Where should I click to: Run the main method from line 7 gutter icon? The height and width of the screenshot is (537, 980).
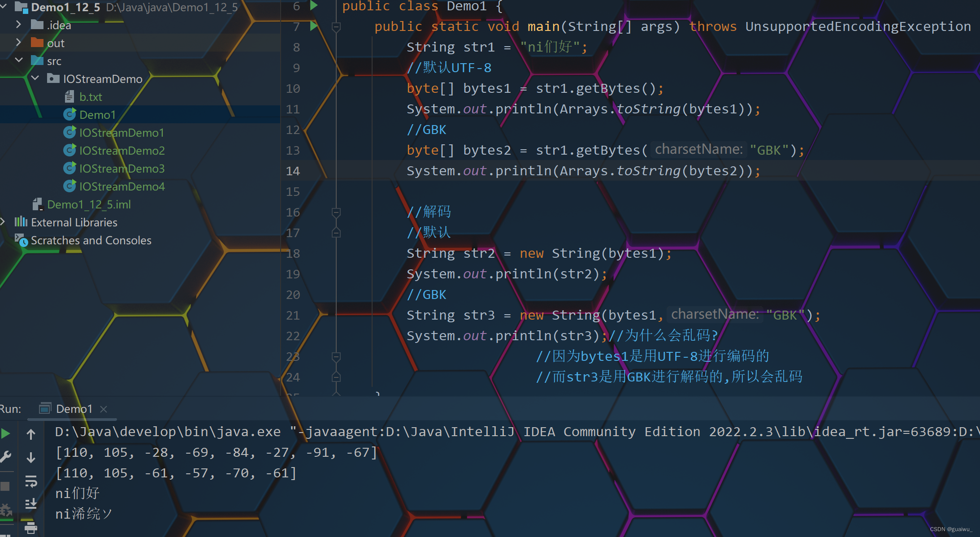click(x=314, y=26)
